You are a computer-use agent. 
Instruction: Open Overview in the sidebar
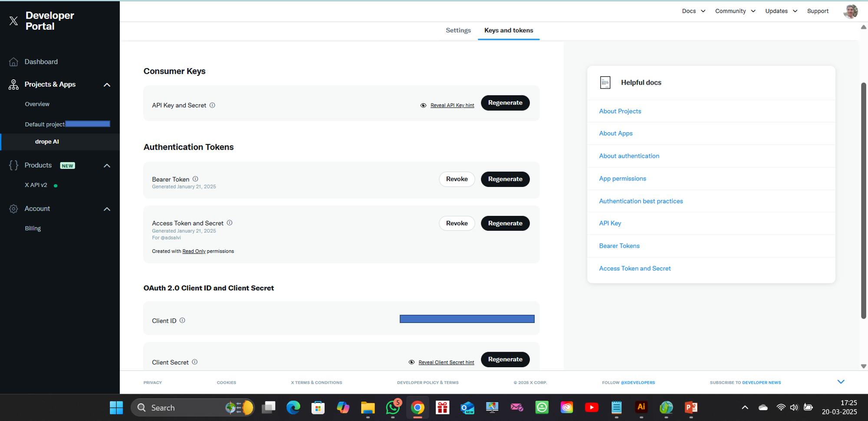[37, 104]
